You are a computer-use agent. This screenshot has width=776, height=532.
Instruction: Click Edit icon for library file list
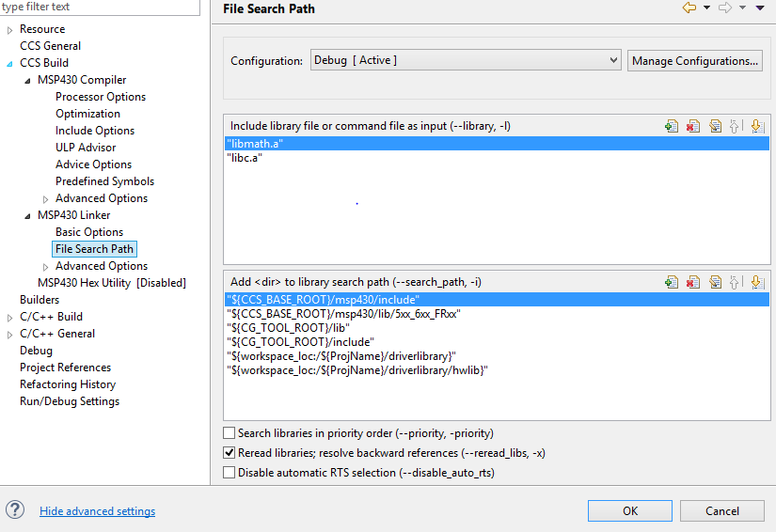click(715, 126)
